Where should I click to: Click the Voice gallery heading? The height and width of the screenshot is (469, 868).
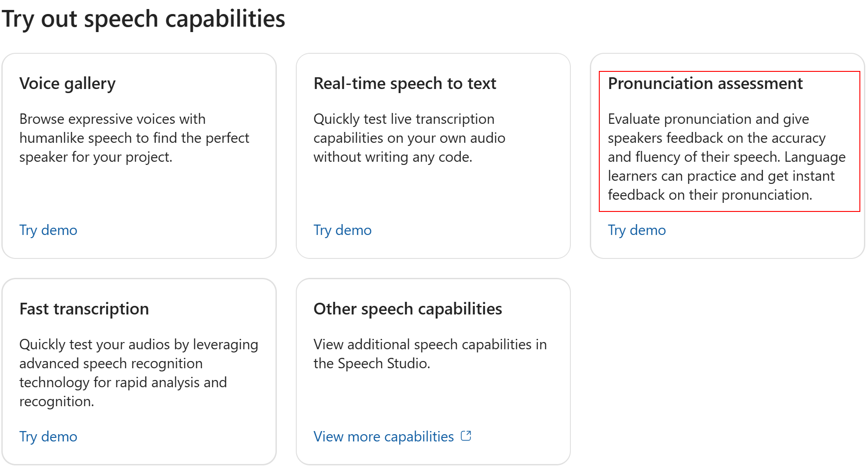(67, 83)
